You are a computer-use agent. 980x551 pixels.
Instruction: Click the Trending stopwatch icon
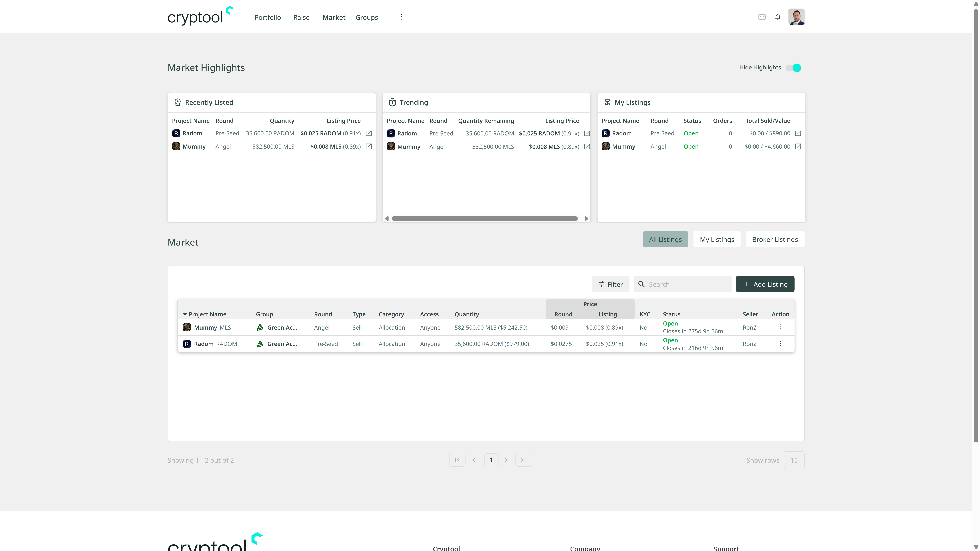(392, 102)
